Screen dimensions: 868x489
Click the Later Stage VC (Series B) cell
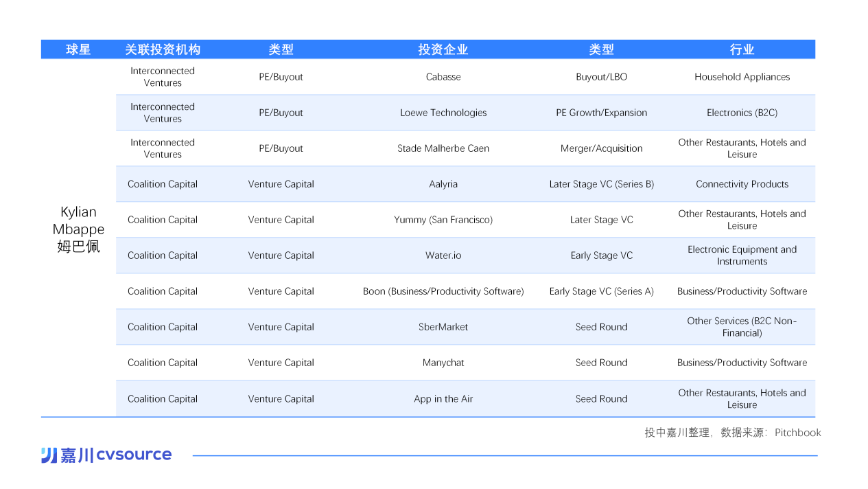602,184
